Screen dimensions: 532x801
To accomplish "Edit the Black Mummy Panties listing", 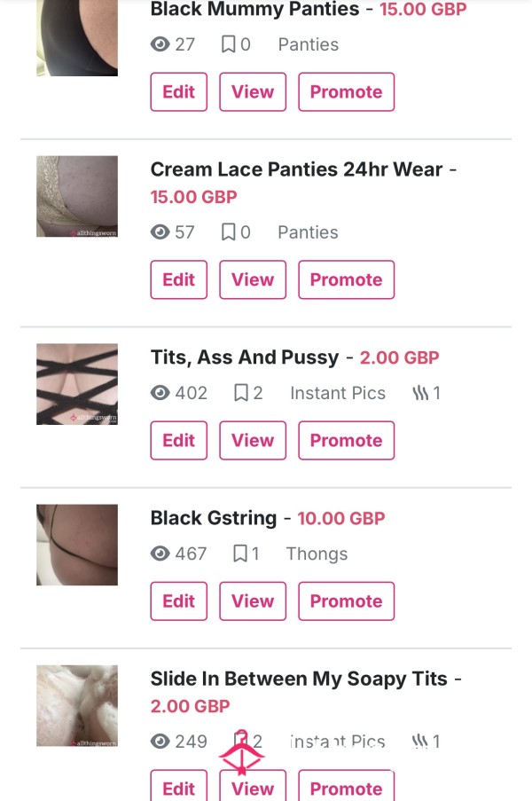I will [179, 92].
